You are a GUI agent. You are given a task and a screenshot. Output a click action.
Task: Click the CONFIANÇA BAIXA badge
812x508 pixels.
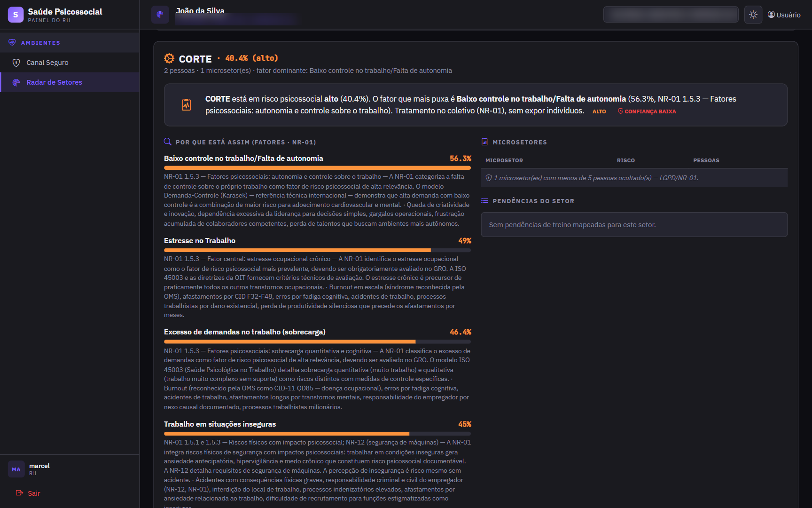(647, 111)
